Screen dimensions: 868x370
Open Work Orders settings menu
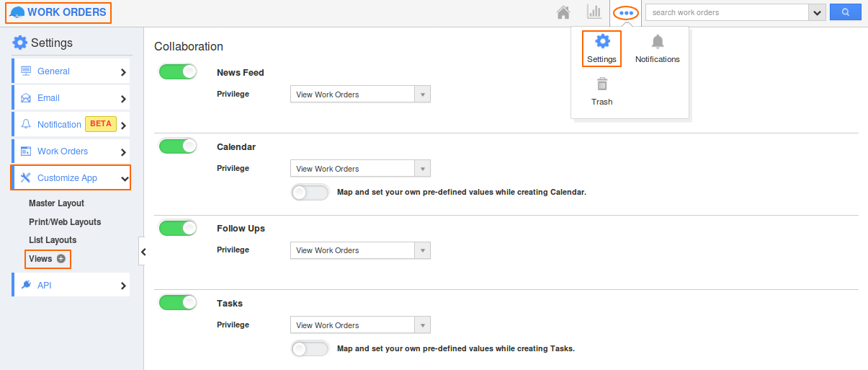coord(71,151)
